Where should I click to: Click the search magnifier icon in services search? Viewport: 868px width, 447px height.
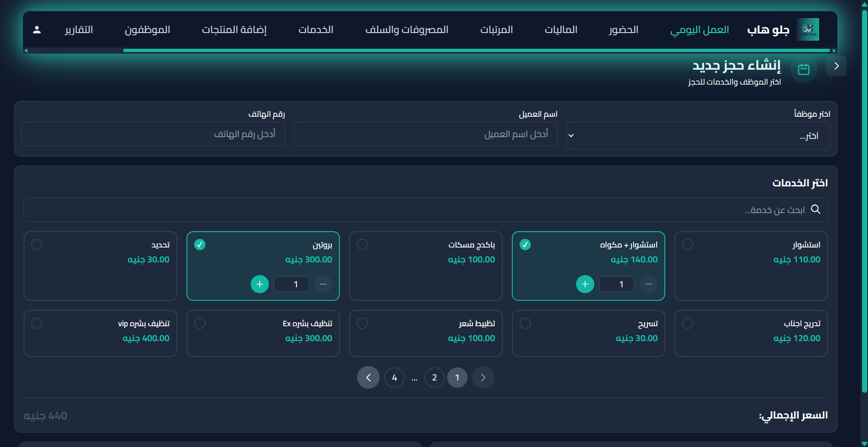(x=816, y=209)
